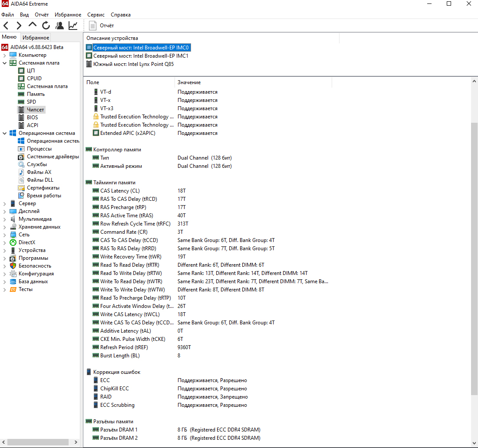Open the Вид menu
478x448 pixels.
tap(24, 15)
